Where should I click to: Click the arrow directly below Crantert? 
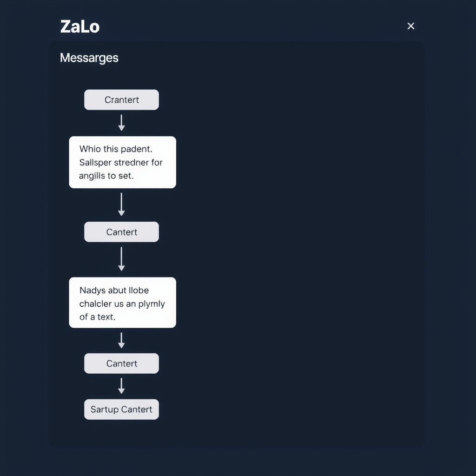pyautogui.click(x=121, y=123)
